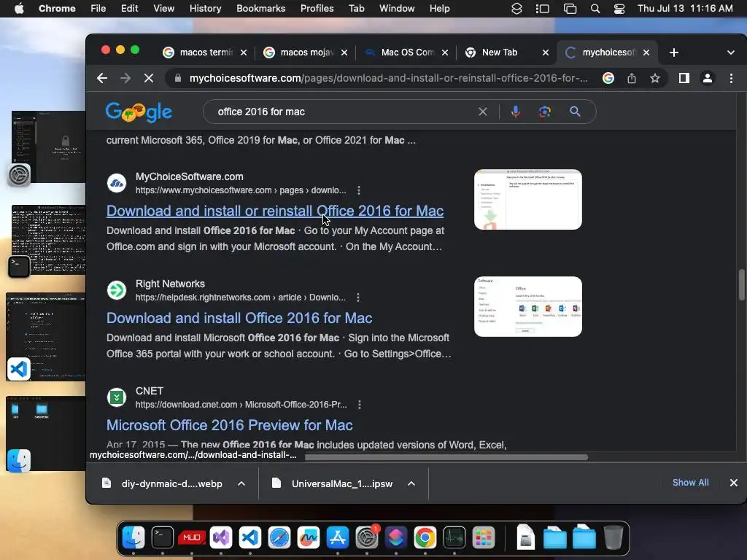Share this page via toolbar share icon
This screenshot has height=560, width=747.
(632, 78)
